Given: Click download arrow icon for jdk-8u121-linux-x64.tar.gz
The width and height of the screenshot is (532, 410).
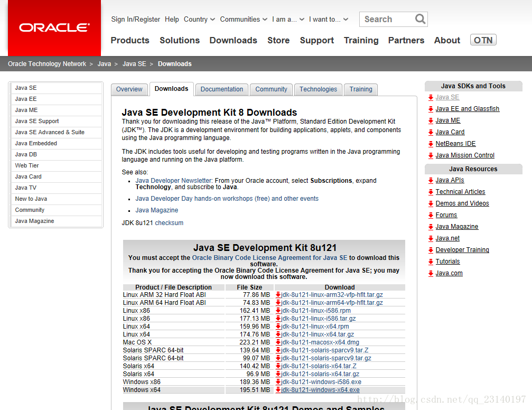Looking at the screenshot, I should 278,334.
